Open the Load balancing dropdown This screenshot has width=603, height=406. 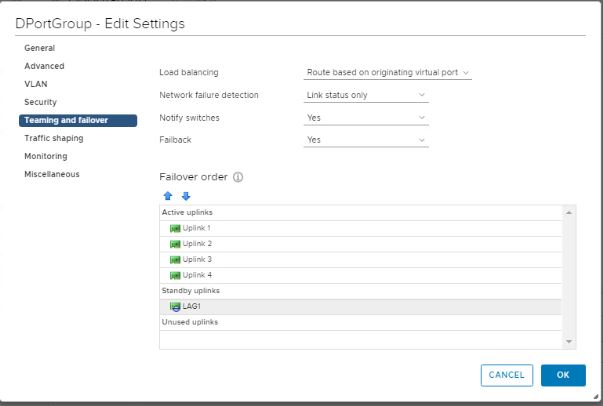pyautogui.click(x=388, y=73)
